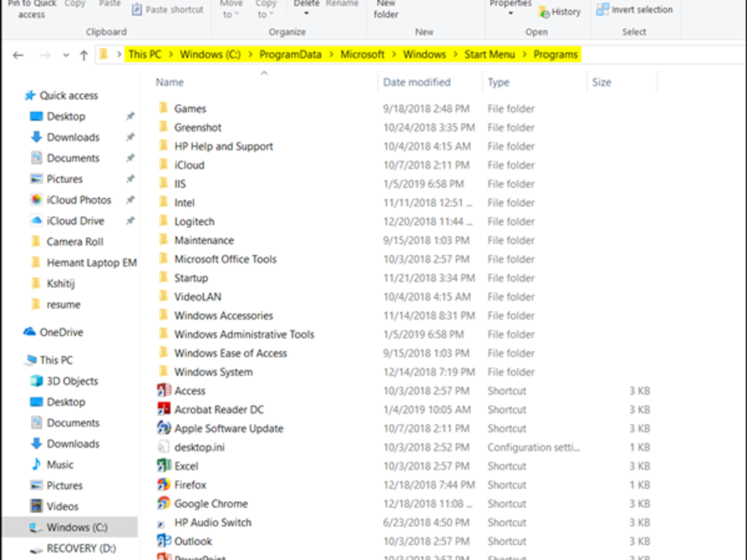Image resolution: width=747 pixels, height=560 pixels.
Task: Open the Properties dropdown arrow
Action: [x=510, y=13]
